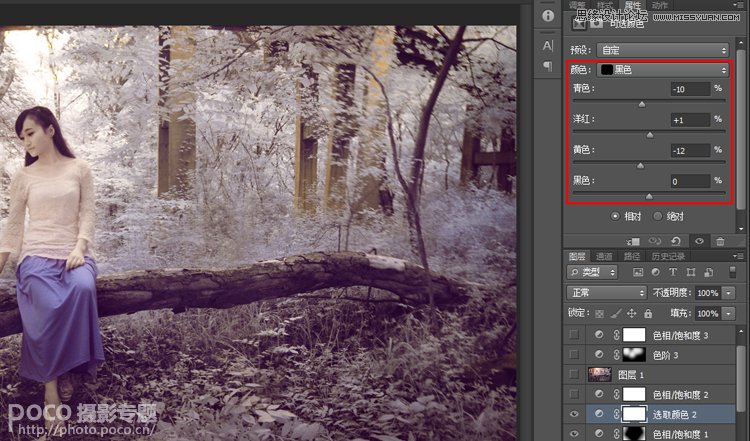750x441 pixels.
Task: Click the lock all icon
Action: coord(650,314)
